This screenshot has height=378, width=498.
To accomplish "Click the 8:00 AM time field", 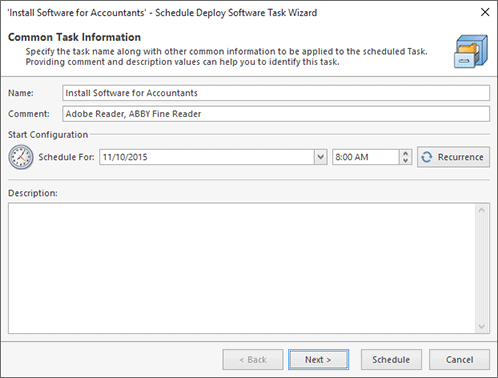I will pos(366,157).
